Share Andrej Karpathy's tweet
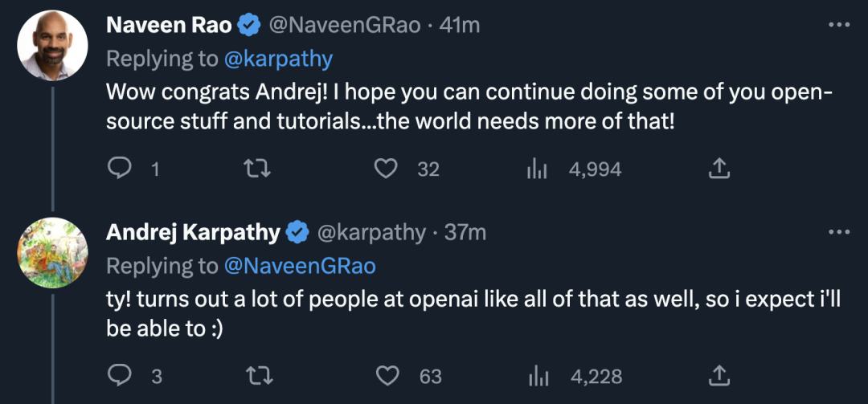This screenshot has height=404, width=868. pyautogui.click(x=719, y=375)
